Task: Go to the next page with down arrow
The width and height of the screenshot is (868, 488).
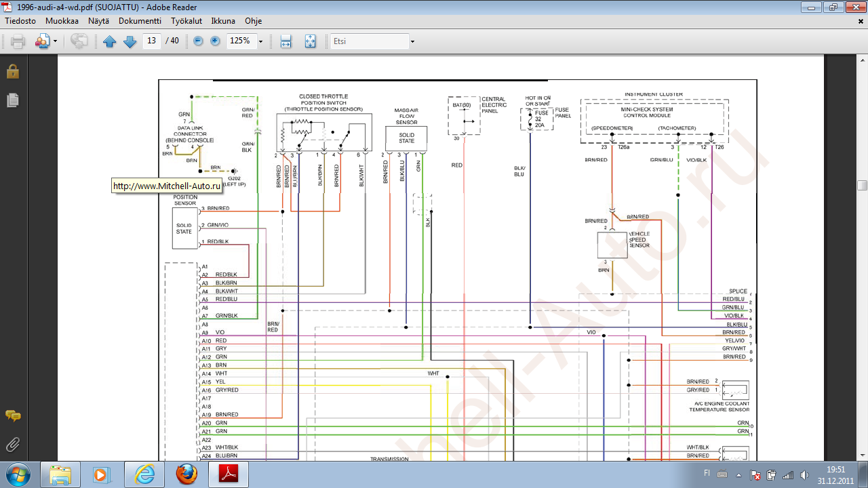Action: click(130, 41)
